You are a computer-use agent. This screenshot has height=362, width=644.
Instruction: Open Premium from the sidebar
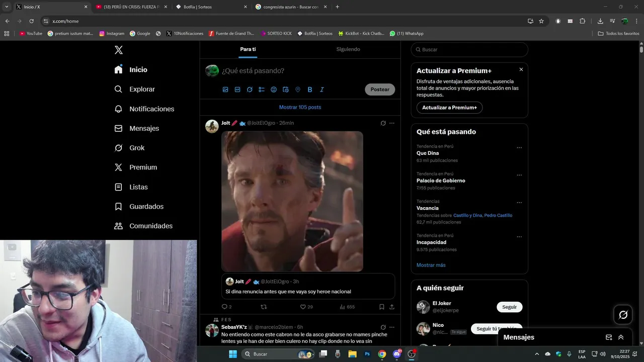pyautogui.click(x=135, y=167)
